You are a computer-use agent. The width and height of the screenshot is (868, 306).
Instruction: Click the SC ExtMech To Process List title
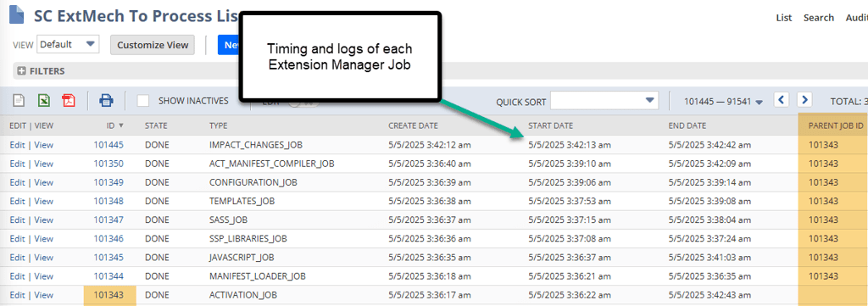pyautogui.click(x=136, y=15)
